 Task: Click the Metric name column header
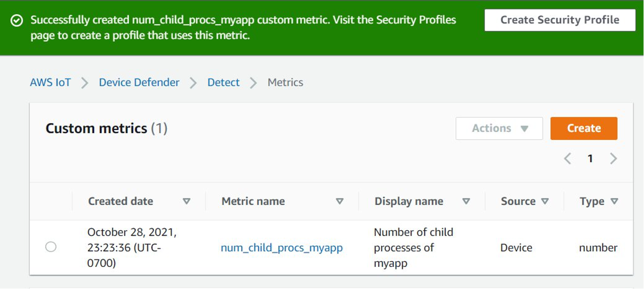(x=253, y=202)
